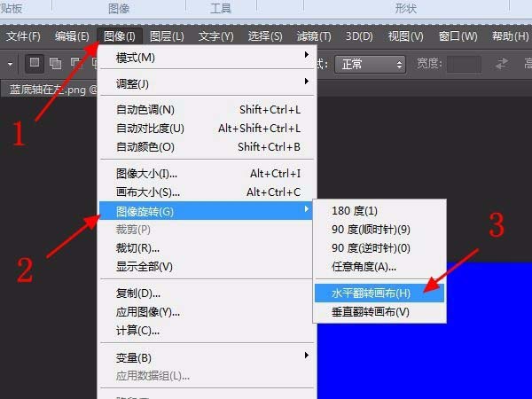Viewport: 532px width, 399px height.
Task: Expand the 变量(B) submenu
Action: tap(208, 357)
